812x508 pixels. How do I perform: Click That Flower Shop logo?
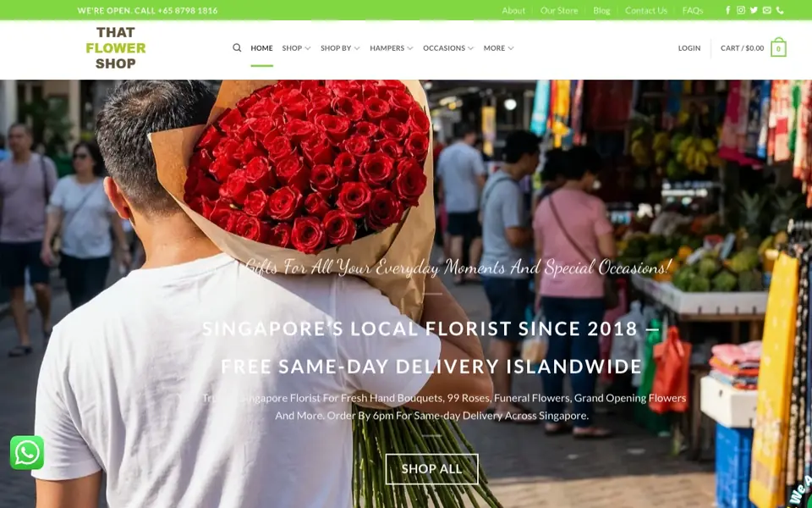116,47
